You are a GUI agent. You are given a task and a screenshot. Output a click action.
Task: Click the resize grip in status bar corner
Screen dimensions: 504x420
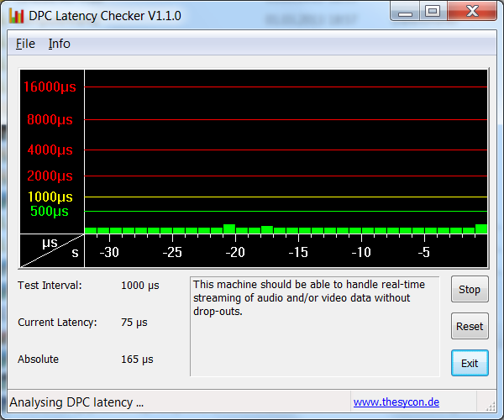[491, 407]
